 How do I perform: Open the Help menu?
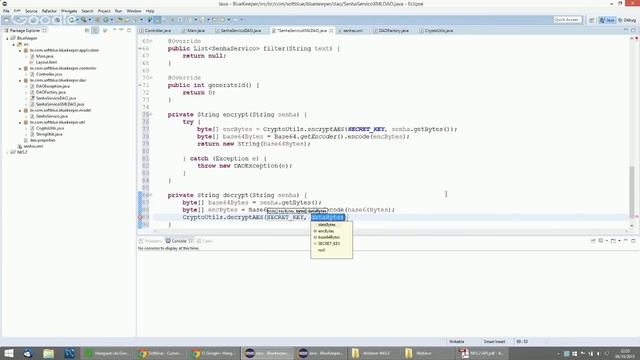pos(150,11)
